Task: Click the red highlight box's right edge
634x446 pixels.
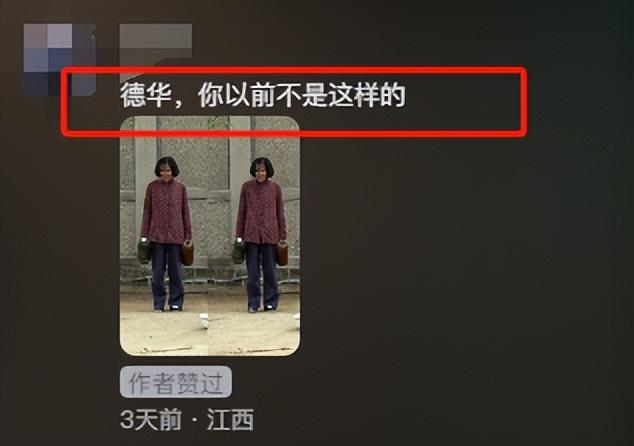Action: (x=523, y=101)
